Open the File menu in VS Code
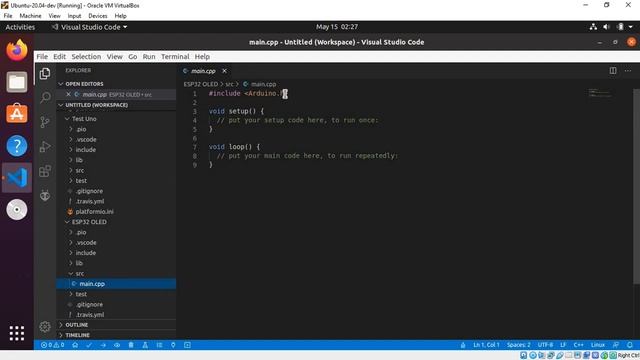The height and width of the screenshot is (360, 640). point(42,57)
